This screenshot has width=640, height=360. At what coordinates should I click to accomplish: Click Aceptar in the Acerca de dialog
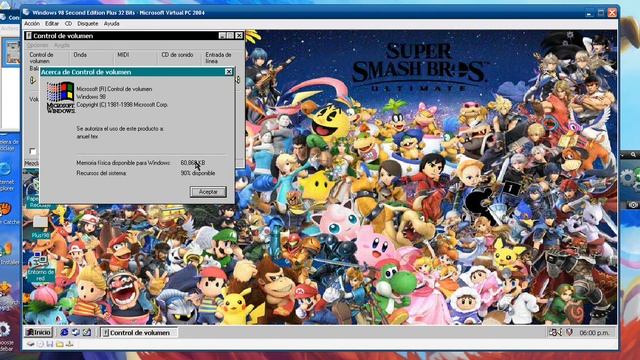(x=208, y=191)
